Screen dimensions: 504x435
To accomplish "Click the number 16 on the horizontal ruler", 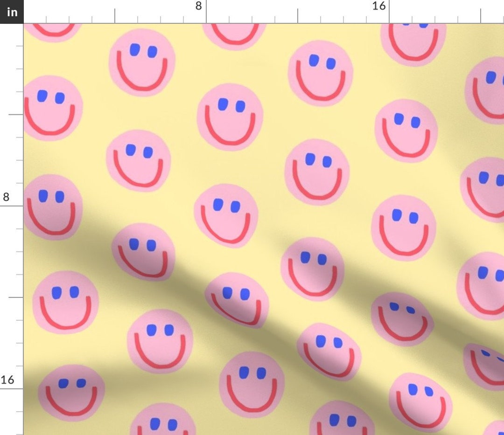I will coord(378,7).
